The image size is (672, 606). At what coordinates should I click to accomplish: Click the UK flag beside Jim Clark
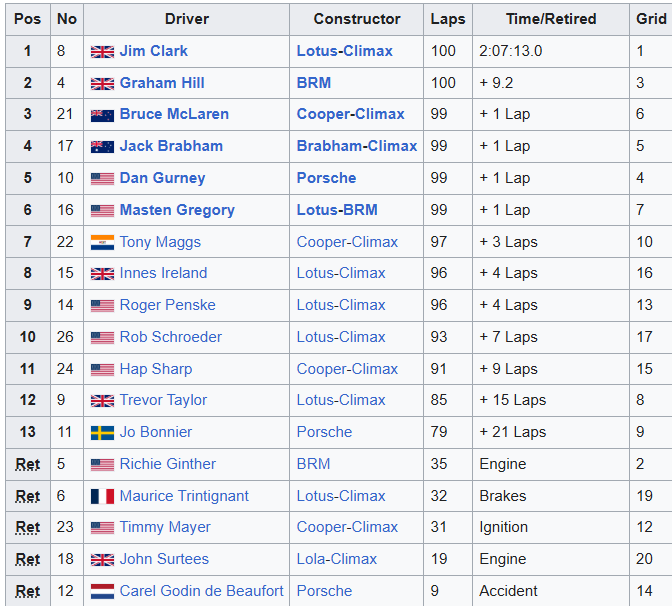point(102,52)
